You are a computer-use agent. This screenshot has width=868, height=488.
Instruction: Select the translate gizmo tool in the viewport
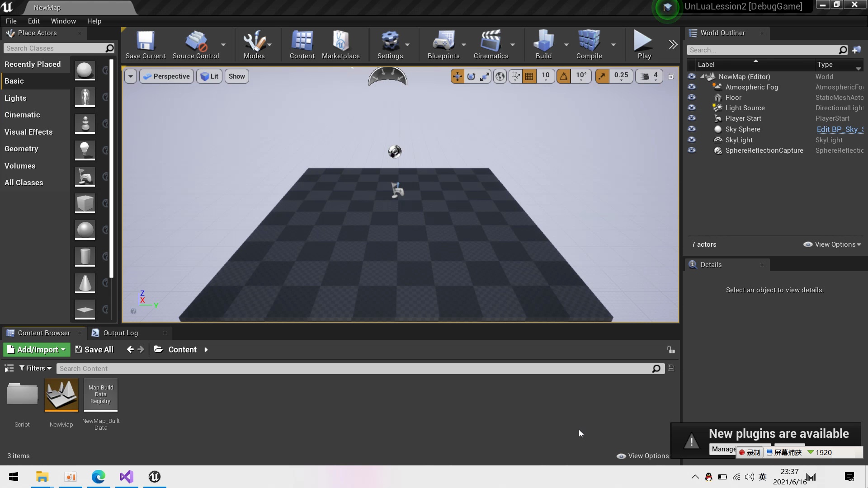[x=457, y=76]
